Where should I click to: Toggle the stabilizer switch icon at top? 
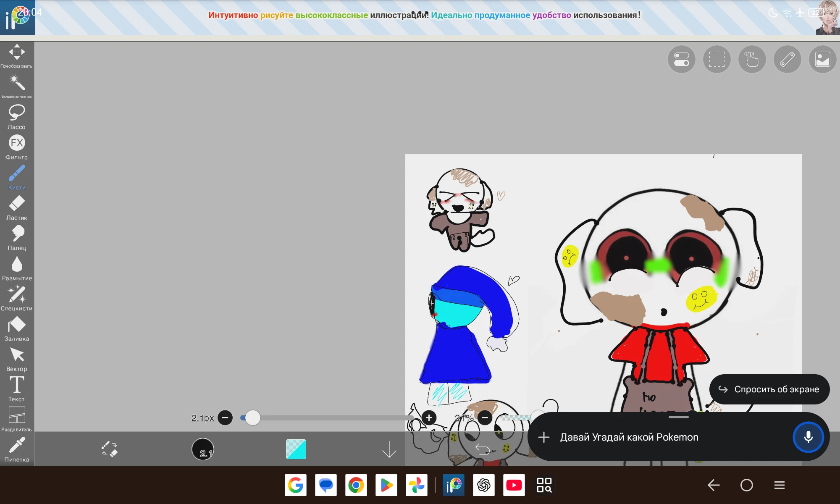[681, 59]
